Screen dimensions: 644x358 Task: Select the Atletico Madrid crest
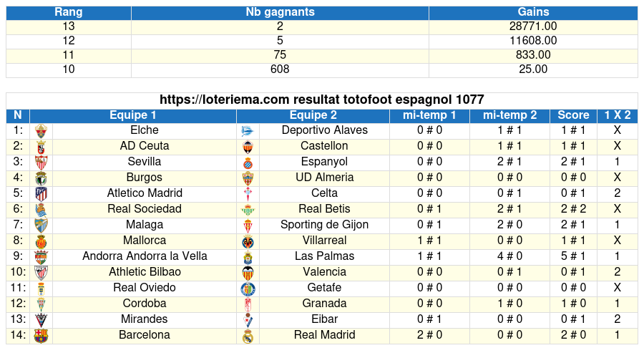point(41,194)
